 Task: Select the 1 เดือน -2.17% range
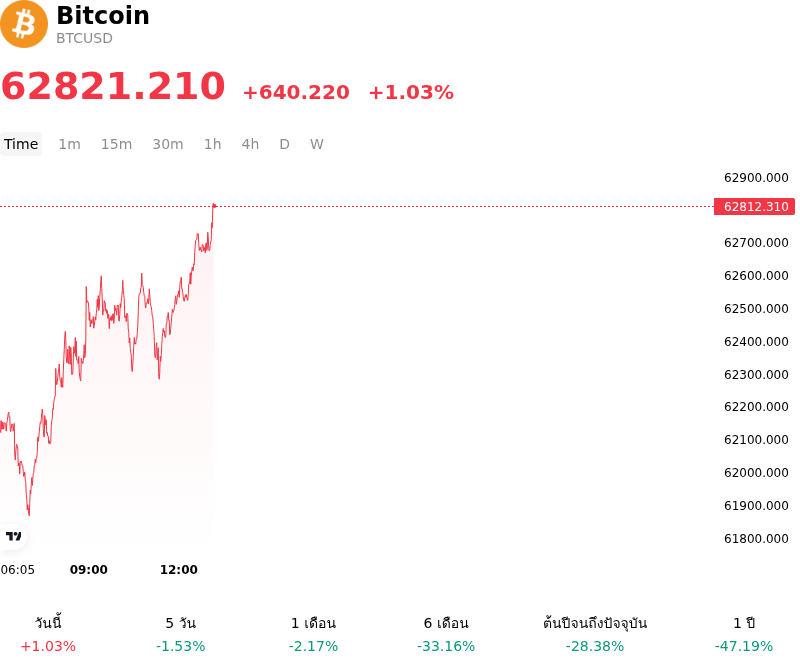tap(313, 634)
